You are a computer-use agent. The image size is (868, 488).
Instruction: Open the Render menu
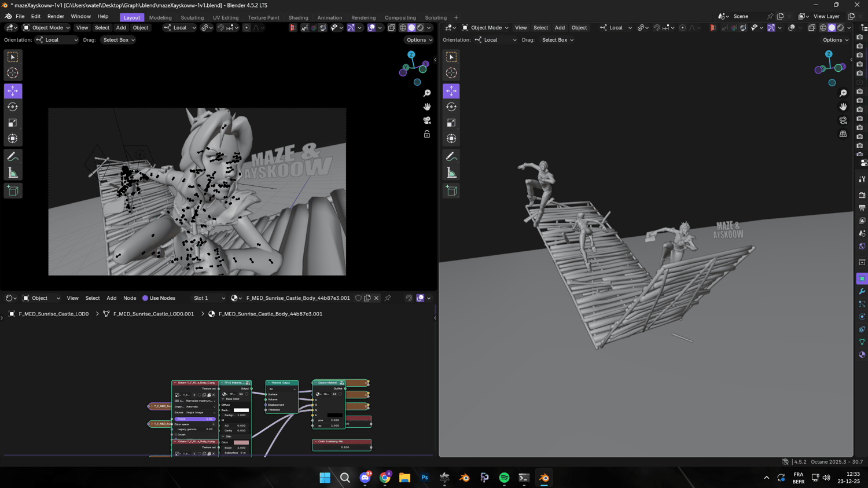tap(56, 17)
